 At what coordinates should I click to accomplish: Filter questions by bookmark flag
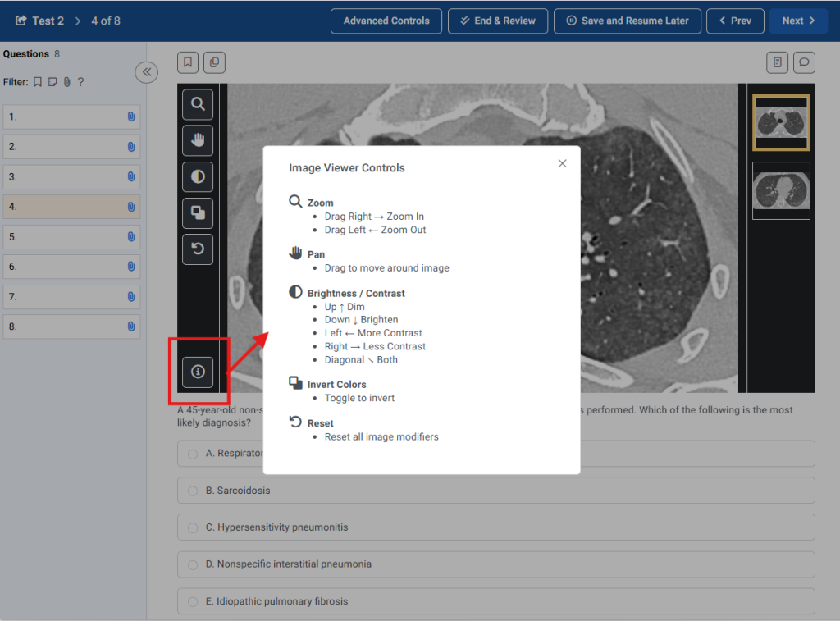38,82
